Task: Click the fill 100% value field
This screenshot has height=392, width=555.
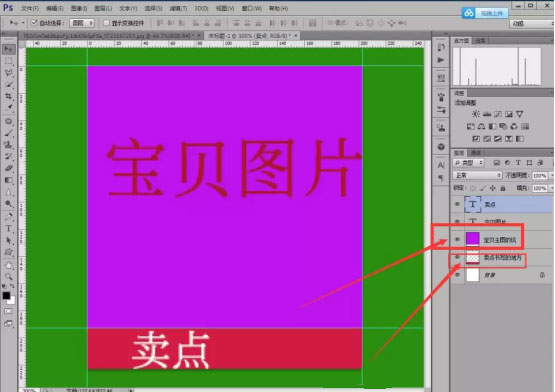Action: tap(540, 188)
